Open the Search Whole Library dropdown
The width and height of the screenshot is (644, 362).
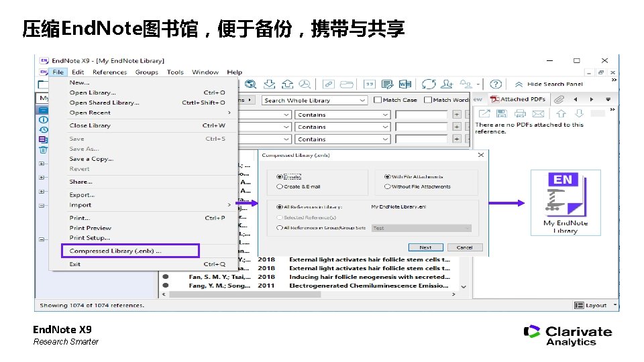[x=314, y=100]
